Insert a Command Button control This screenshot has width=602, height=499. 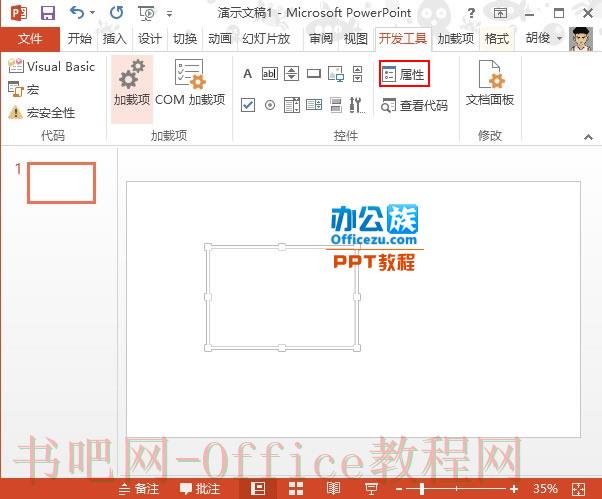click(314, 73)
